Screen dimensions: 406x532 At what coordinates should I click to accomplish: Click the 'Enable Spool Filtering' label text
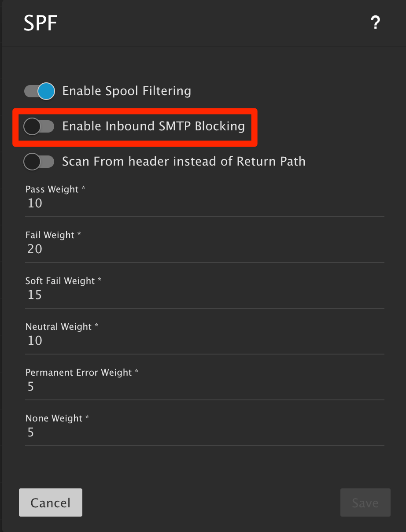pyautogui.click(x=126, y=91)
